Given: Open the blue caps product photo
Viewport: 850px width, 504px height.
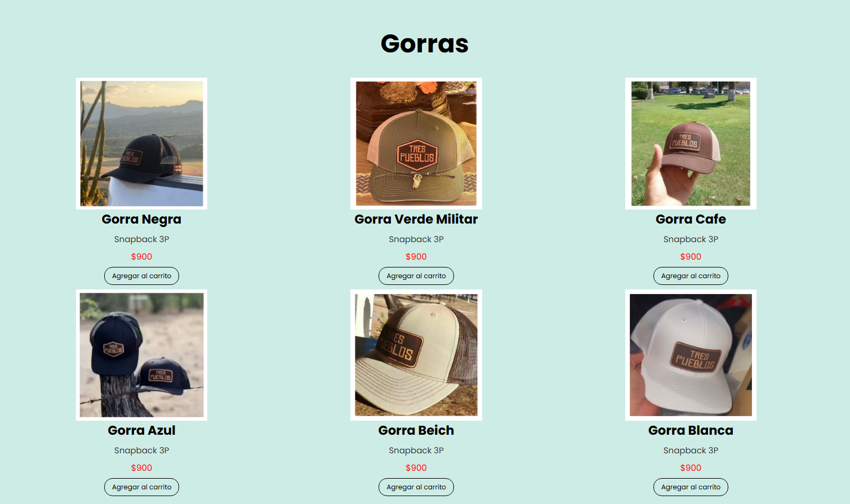Looking at the screenshot, I should click(141, 355).
